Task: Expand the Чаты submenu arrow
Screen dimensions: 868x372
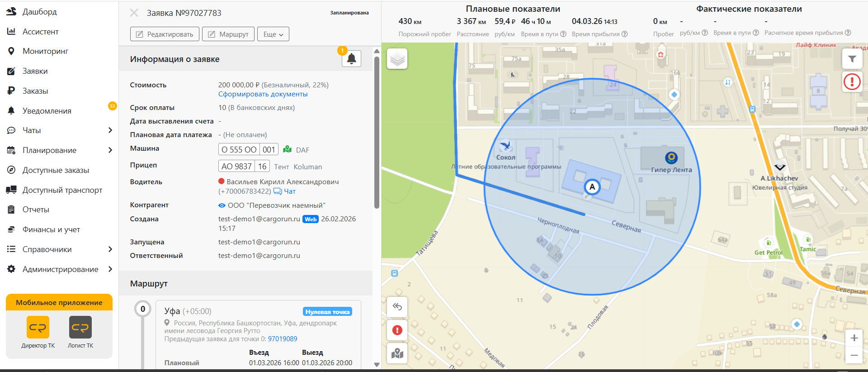Action: click(110, 130)
